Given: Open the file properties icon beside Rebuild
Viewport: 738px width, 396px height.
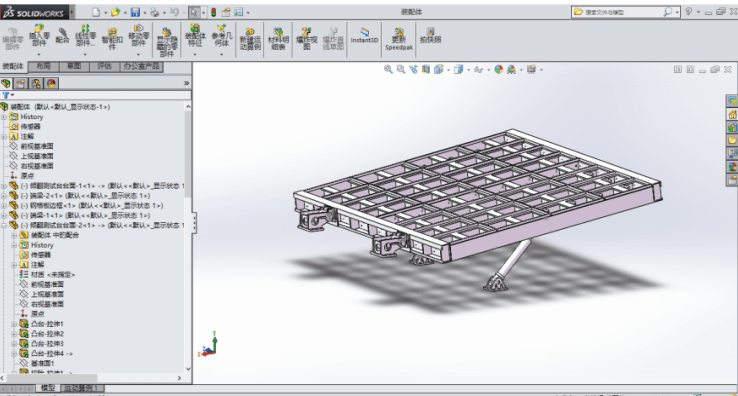Looking at the screenshot, I should [226, 12].
